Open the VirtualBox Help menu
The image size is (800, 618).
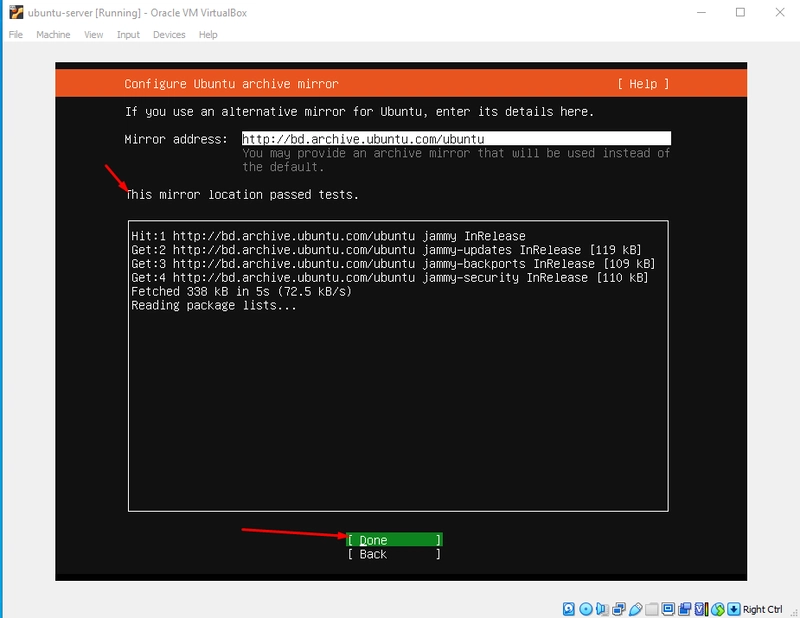click(x=208, y=34)
